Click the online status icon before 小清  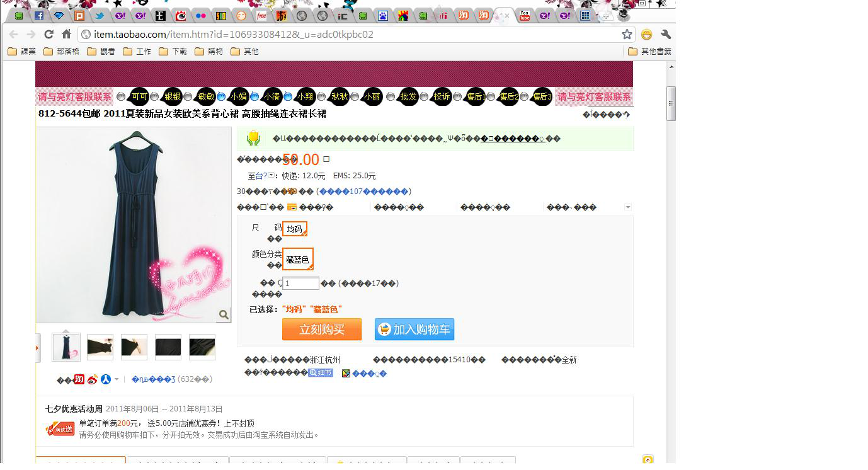click(x=254, y=96)
